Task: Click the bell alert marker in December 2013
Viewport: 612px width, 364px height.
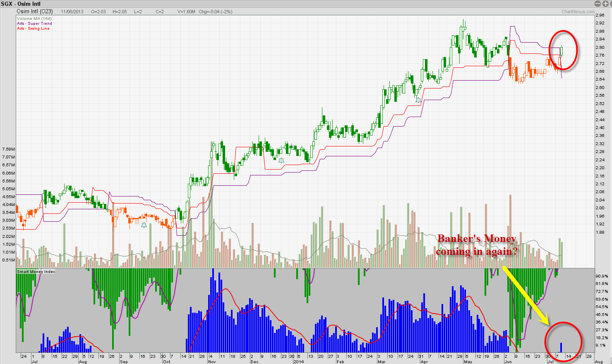Action: (x=281, y=160)
